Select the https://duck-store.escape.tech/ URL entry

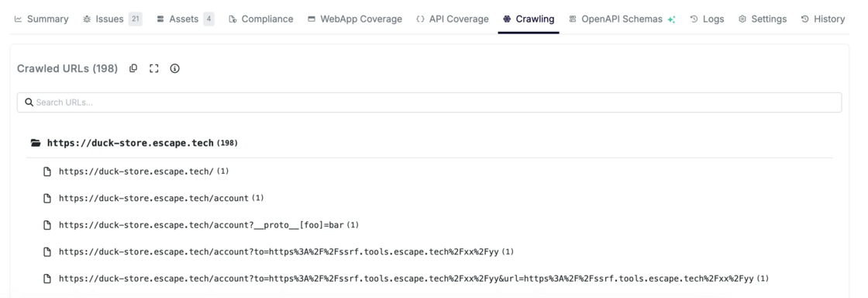(x=136, y=172)
